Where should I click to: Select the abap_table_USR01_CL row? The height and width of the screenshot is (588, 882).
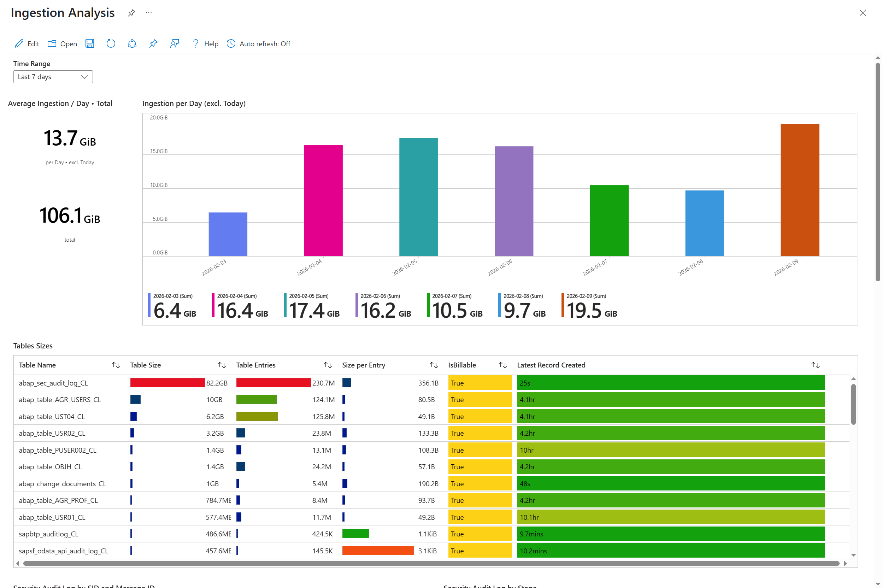[x=431, y=517]
